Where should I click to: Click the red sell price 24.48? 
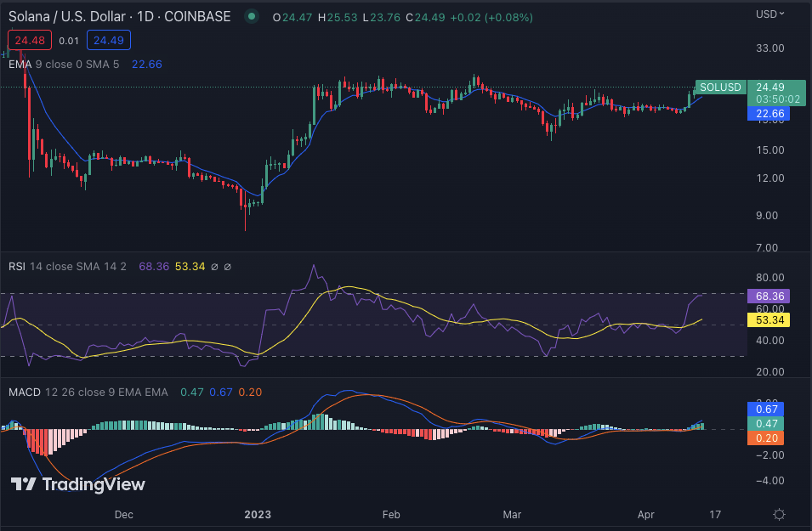(x=30, y=41)
